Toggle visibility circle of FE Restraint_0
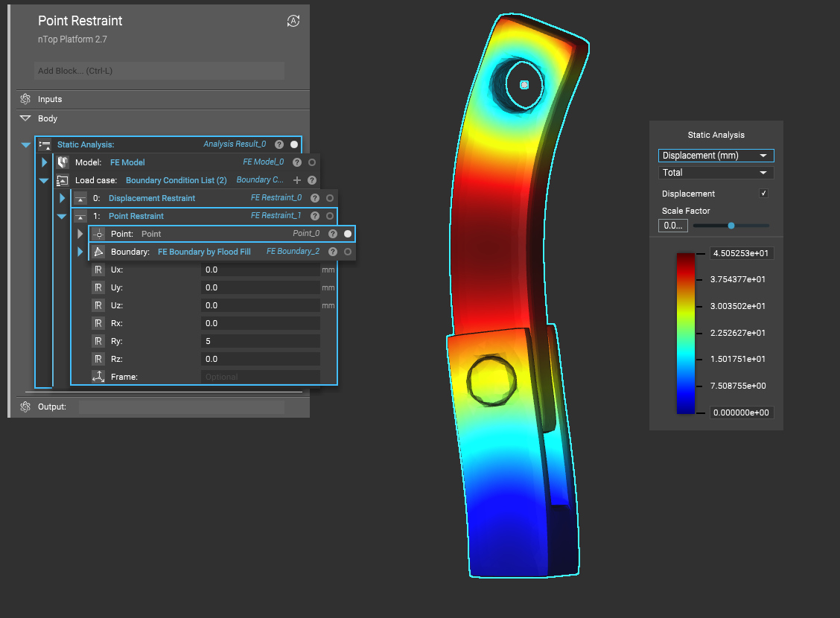This screenshot has width=840, height=618. (330, 198)
